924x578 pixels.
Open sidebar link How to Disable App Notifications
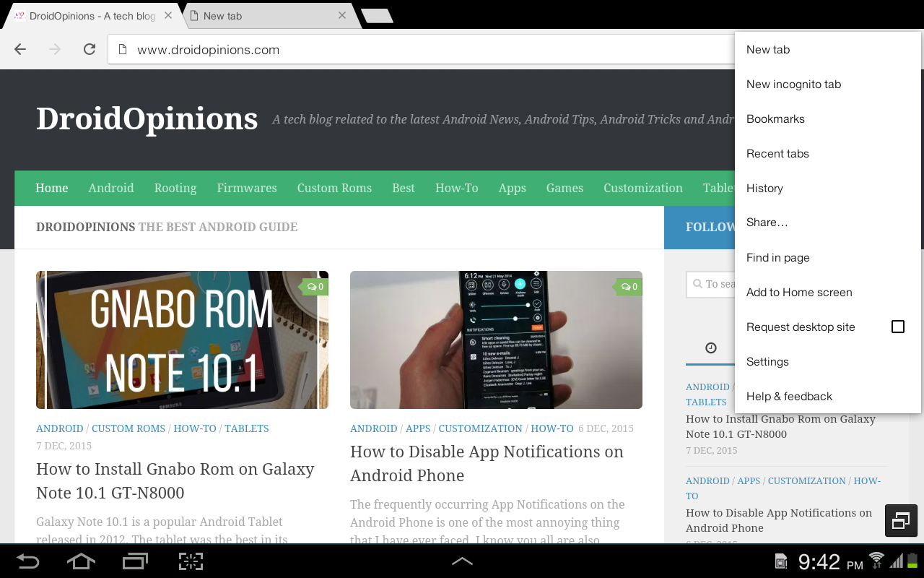[x=779, y=520]
